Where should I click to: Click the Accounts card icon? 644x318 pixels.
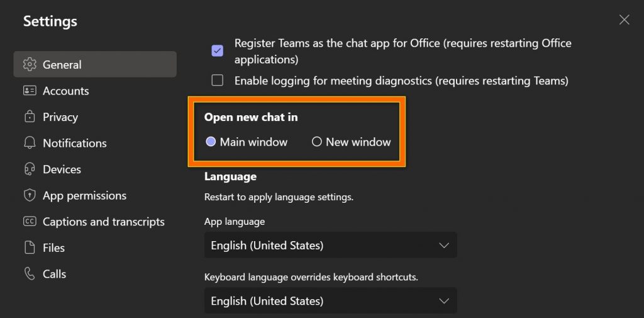click(30, 91)
